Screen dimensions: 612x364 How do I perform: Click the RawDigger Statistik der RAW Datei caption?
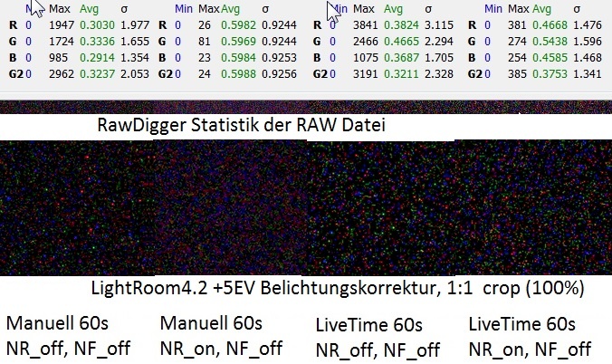[241, 125]
